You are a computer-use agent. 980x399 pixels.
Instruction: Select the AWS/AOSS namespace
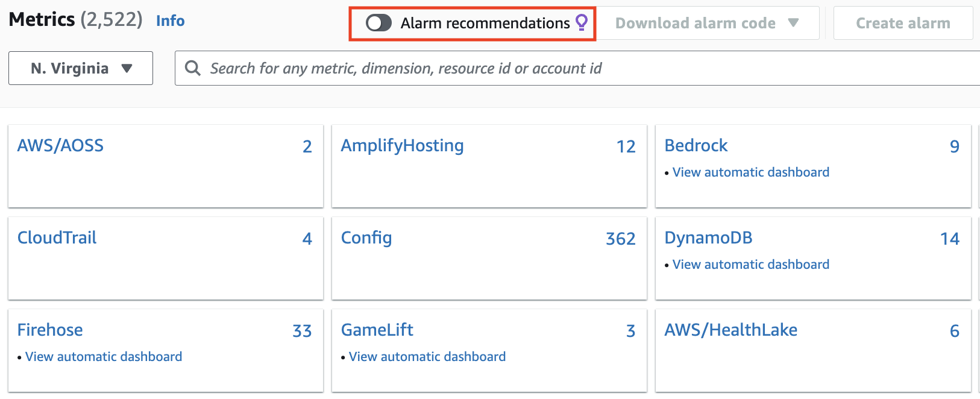pyautogui.click(x=60, y=145)
